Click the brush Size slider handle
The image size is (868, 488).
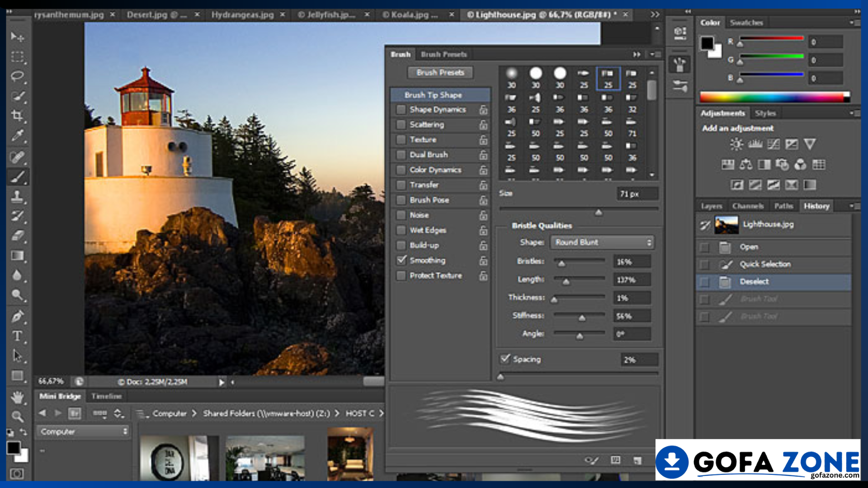point(599,212)
